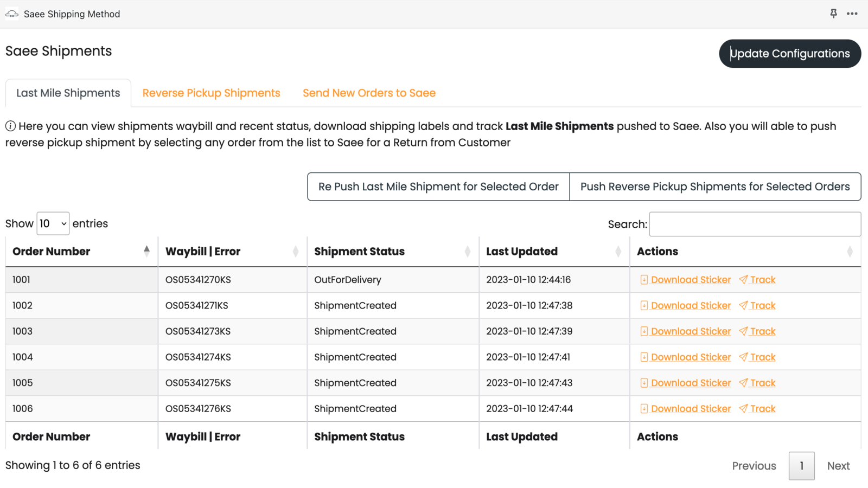Click the track paper-plane icon for order 1001
The width and height of the screenshot is (868, 488).
pyautogui.click(x=743, y=280)
